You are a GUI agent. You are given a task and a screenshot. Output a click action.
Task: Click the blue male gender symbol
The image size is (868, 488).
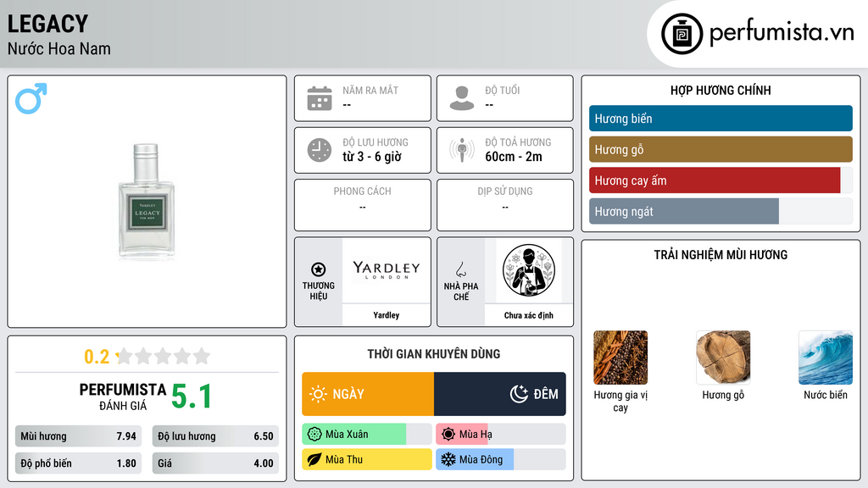[x=31, y=98]
